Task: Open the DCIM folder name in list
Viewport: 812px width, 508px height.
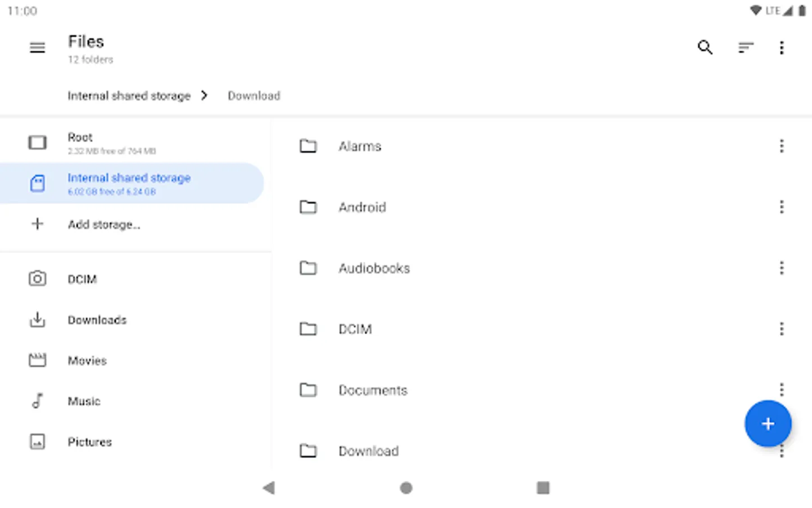Action: click(355, 329)
